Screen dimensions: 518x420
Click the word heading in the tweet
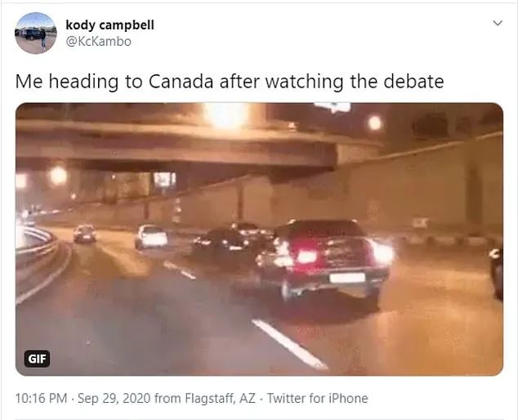pos(83,83)
